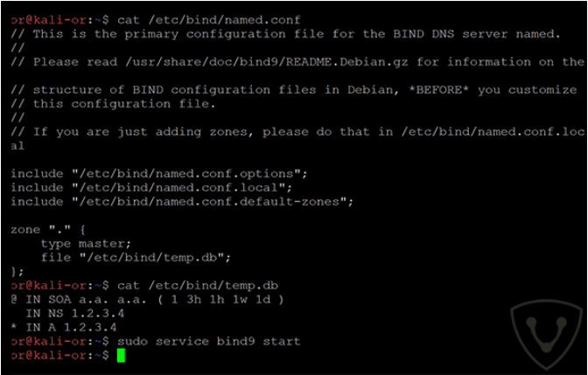
Task: Click the 'IN NS 1.2.3.4' record
Action: 74,314
